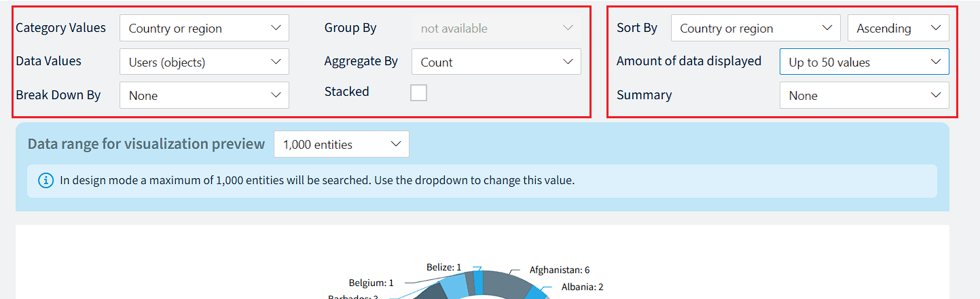This screenshot has height=299, width=980.
Task: Click the info icon in the blue banner
Action: tap(46, 181)
